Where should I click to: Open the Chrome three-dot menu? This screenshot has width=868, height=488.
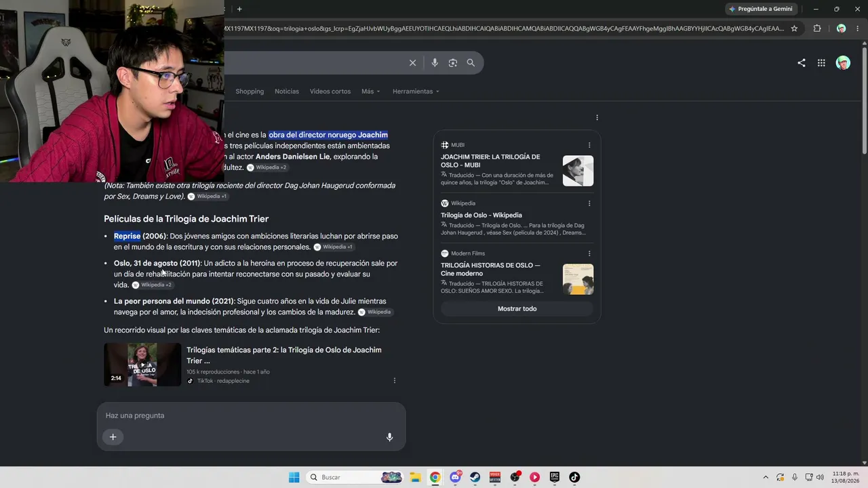coord(859,28)
